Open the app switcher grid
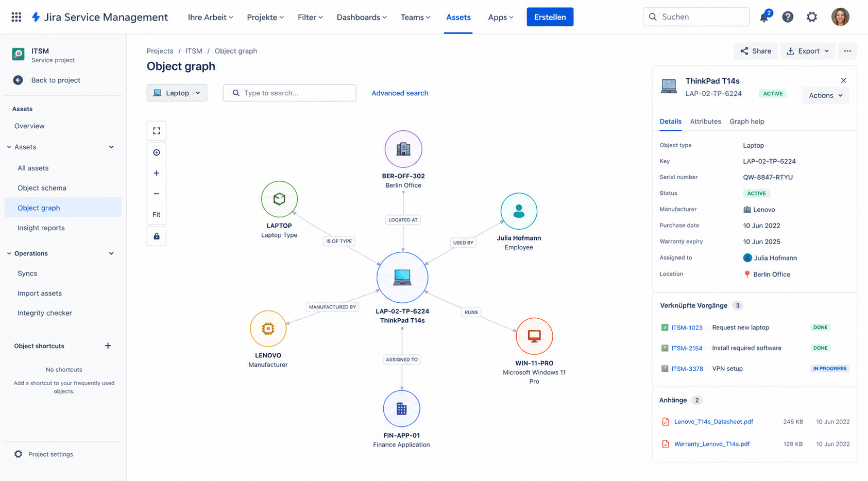Viewport: 868px width, 481px height. [x=16, y=17]
